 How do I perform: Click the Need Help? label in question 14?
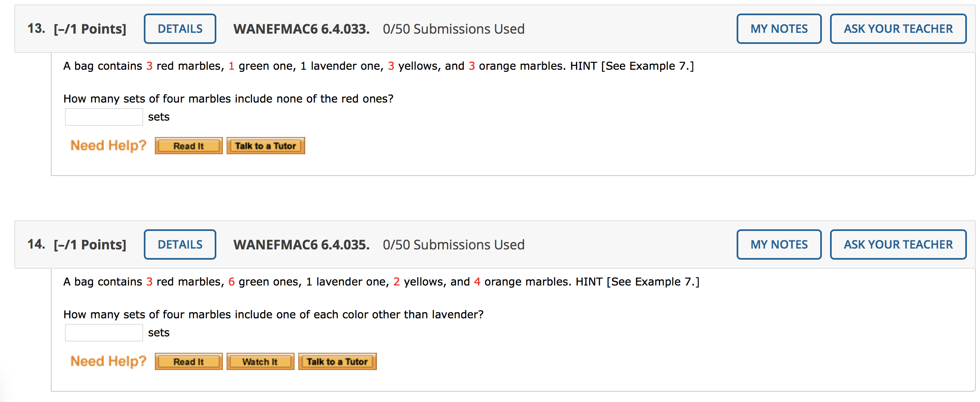coord(108,361)
